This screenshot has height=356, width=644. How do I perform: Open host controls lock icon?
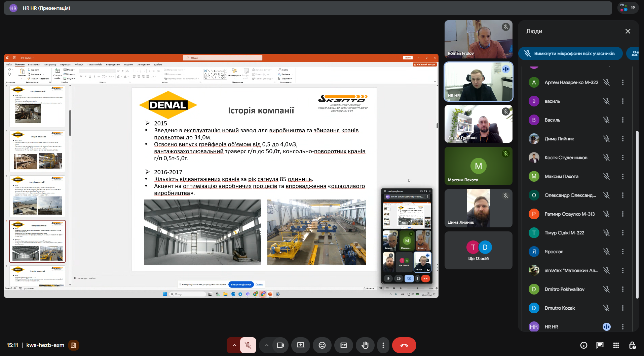(632, 345)
